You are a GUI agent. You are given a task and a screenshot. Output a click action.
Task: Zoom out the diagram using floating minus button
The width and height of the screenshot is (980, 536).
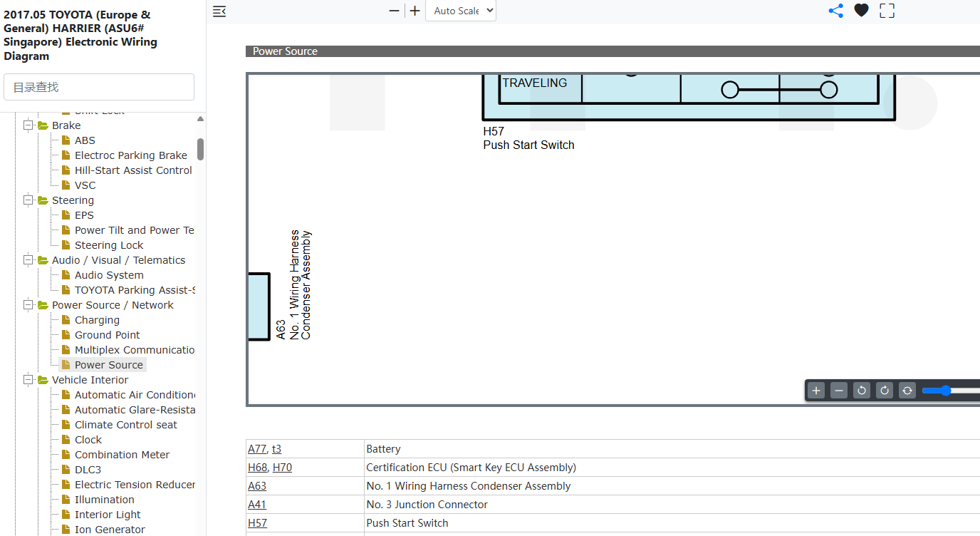839,391
